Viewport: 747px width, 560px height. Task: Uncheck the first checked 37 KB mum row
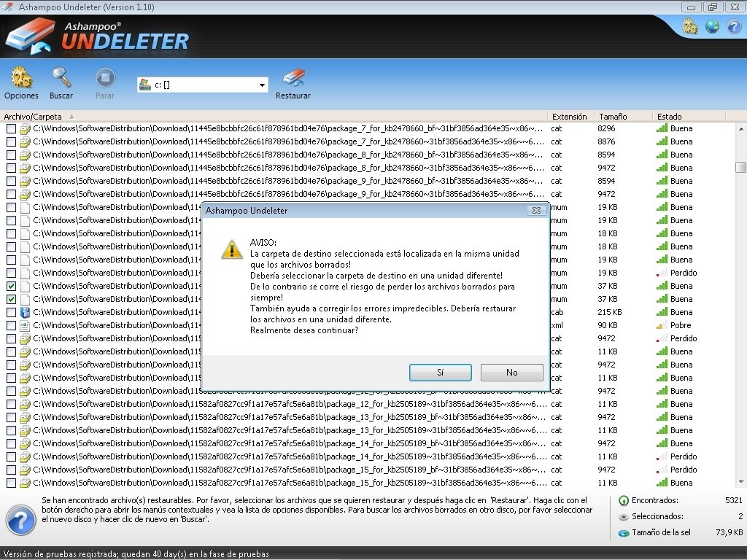click(11, 286)
